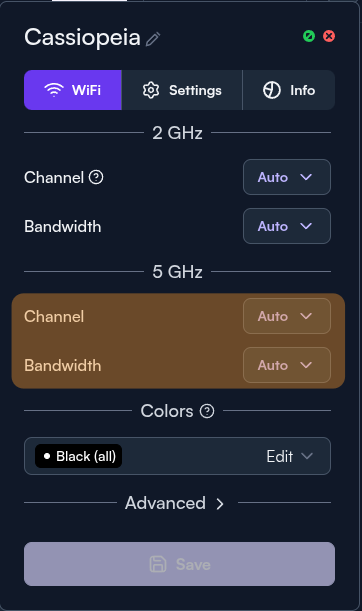Select the WiFi tab label
362x611 pixels.
click(x=86, y=90)
